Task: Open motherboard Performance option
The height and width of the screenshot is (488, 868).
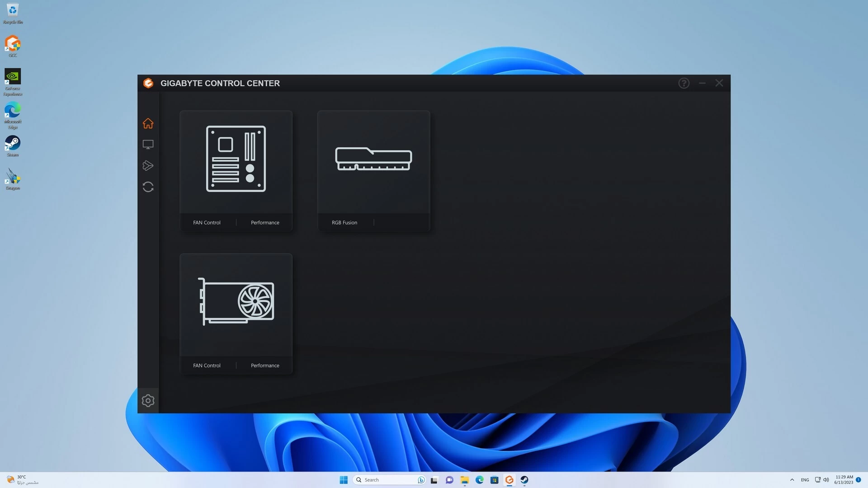Action: 265,223
